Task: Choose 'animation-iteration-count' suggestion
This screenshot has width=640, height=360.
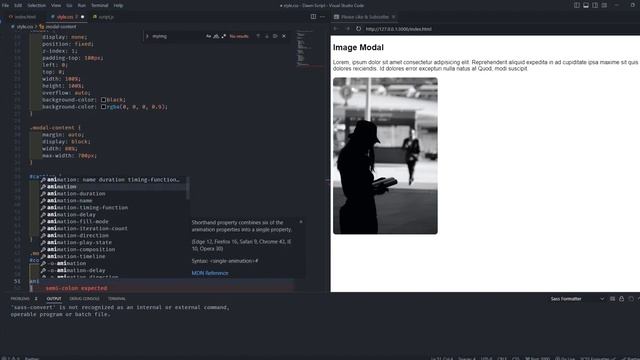Action: click(113, 228)
